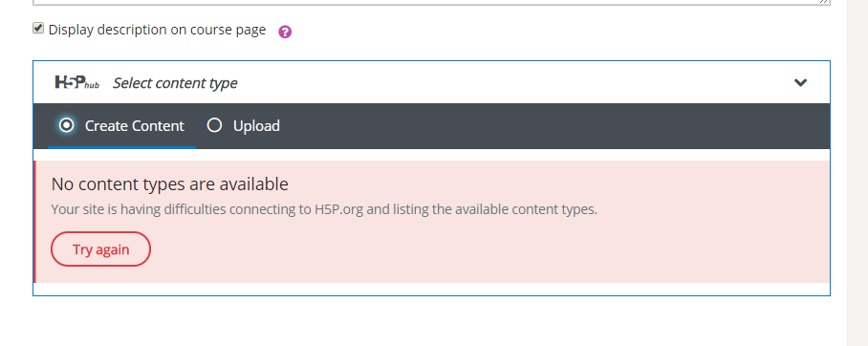Click the blue underline below Create Content
The height and width of the screenshot is (346, 868).
pyautogui.click(x=121, y=147)
